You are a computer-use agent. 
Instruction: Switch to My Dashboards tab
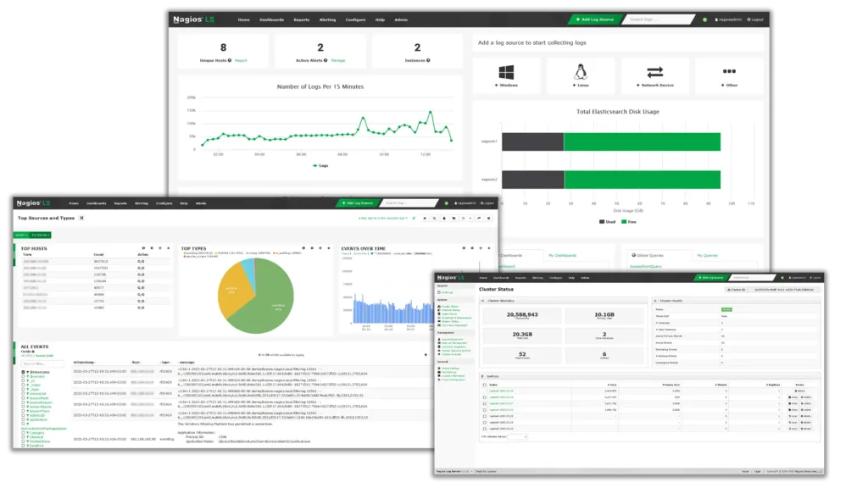[x=562, y=256]
